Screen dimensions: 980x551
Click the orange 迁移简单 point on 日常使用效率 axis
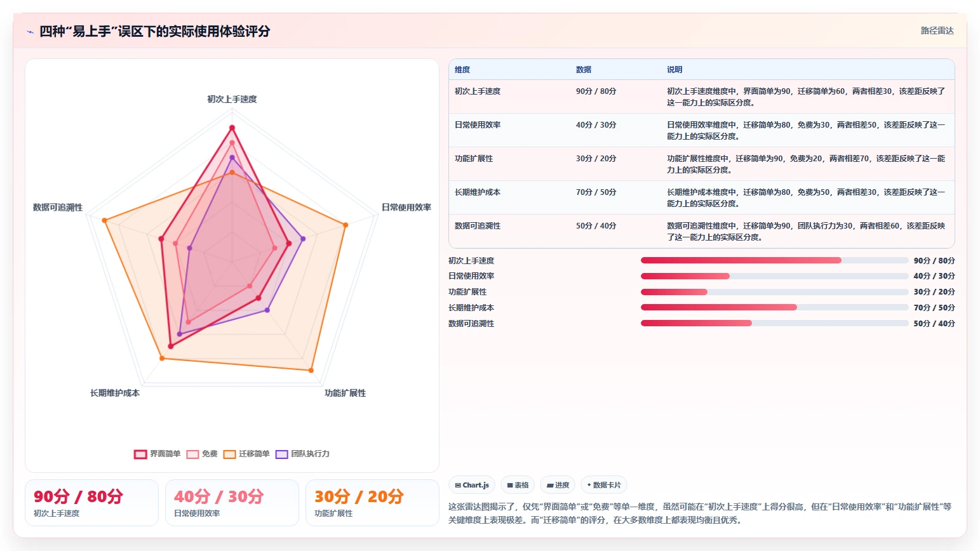[x=346, y=225]
